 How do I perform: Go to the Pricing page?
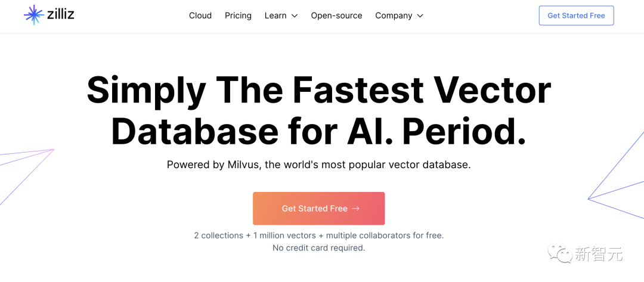(238, 16)
